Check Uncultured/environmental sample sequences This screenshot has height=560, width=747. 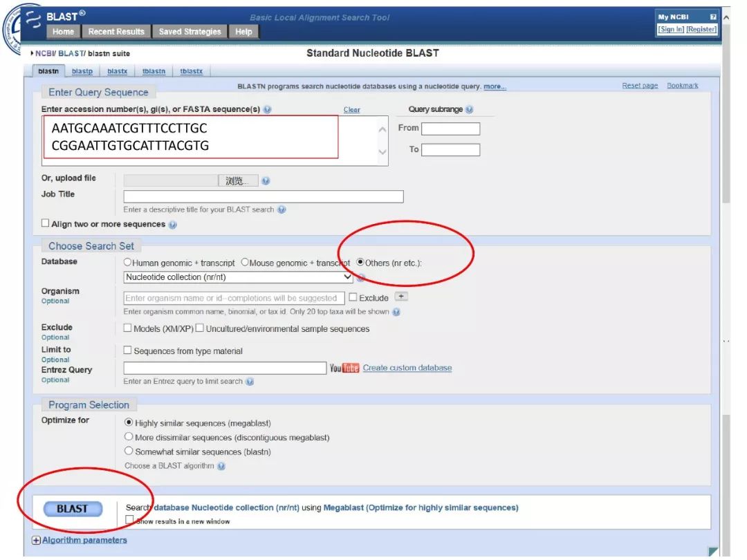pyautogui.click(x=200, y=328)
